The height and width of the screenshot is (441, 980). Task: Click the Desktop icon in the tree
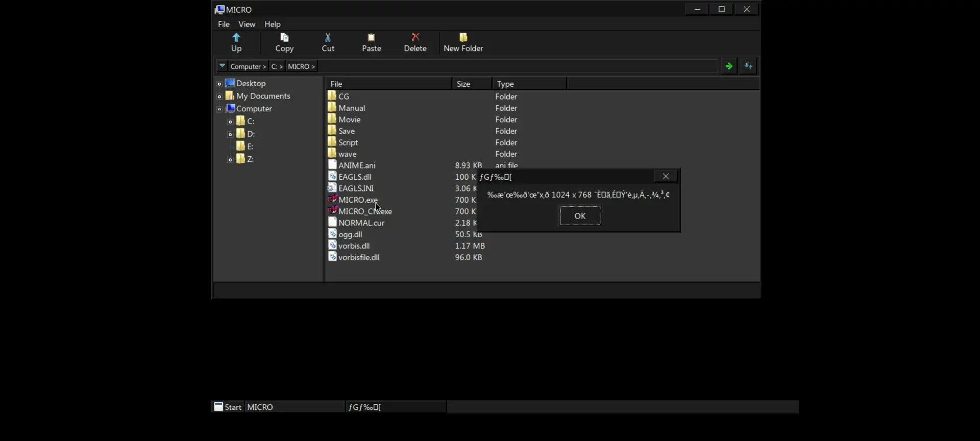[230, 83]
